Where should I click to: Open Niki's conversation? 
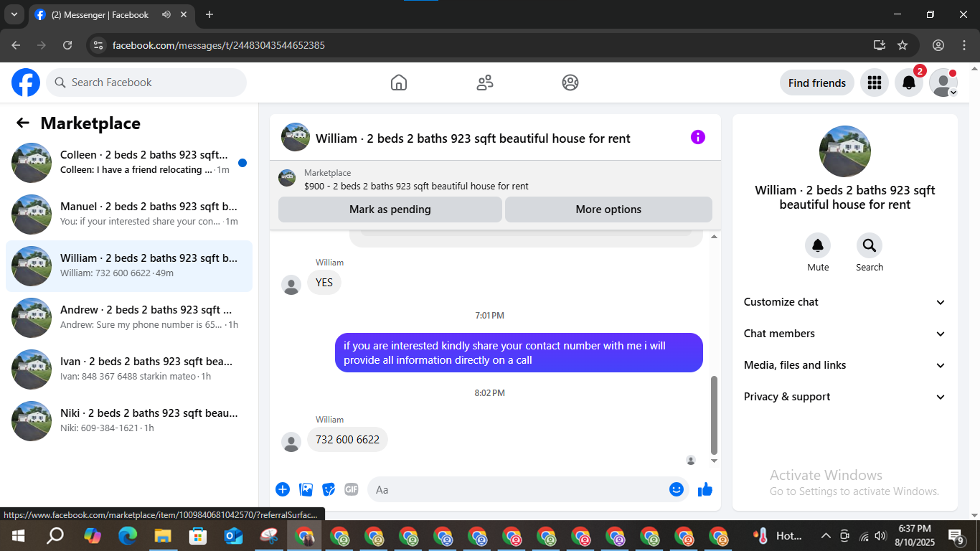[x=129, y=421]
